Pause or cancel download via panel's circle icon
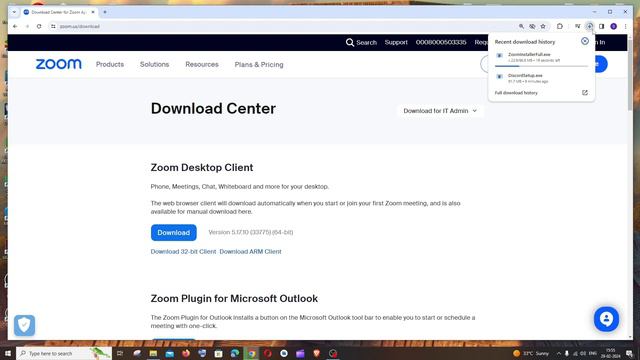Image resolution: width=640 pixels, height=360 pixels. [584, 41]
